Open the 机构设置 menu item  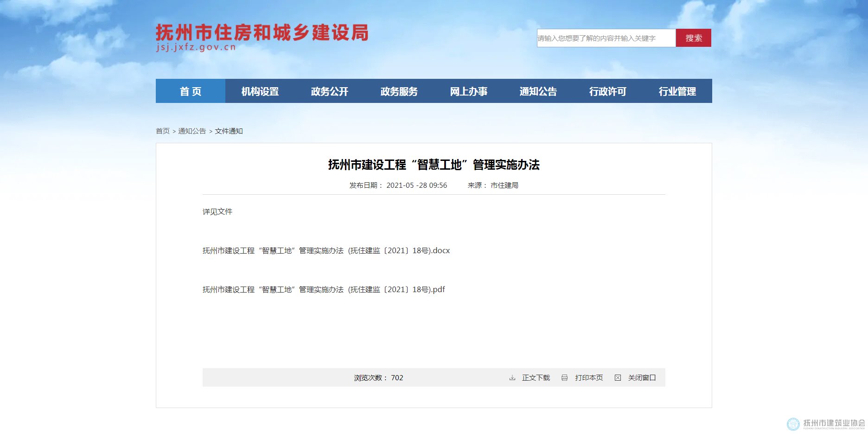pyautogui.click(x=260, y=91)
